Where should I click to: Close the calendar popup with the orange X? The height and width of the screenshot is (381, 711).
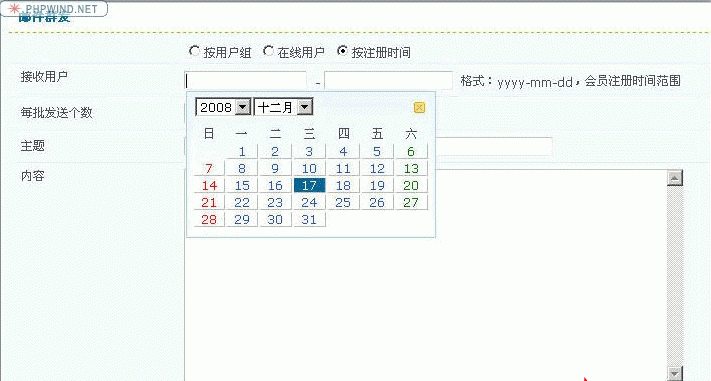click(x=419, y=107)
